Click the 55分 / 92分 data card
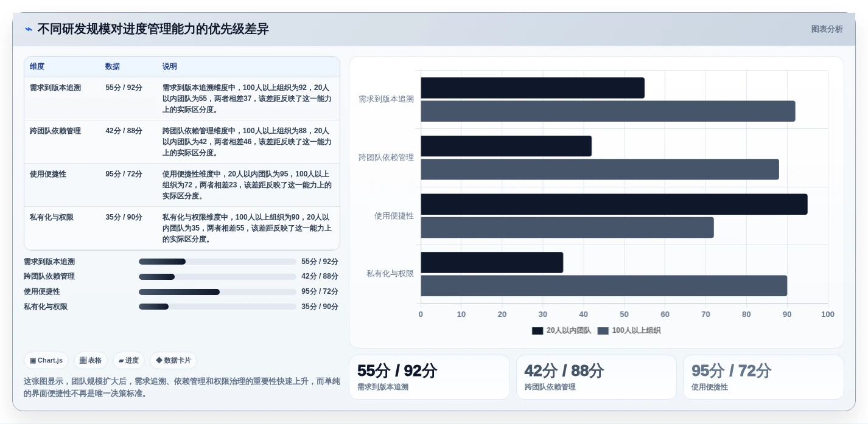Image resolution: width=868 pixels, height=424 pixels. point(429,377)
